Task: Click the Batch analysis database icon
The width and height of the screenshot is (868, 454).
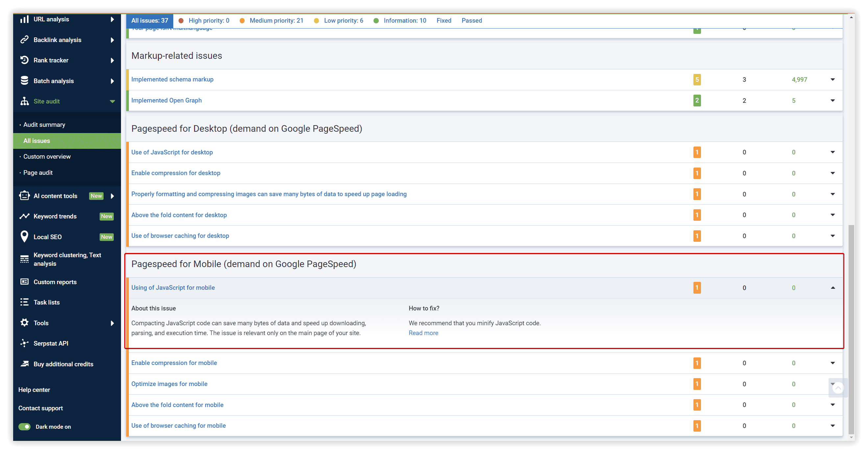Action: 24,80
